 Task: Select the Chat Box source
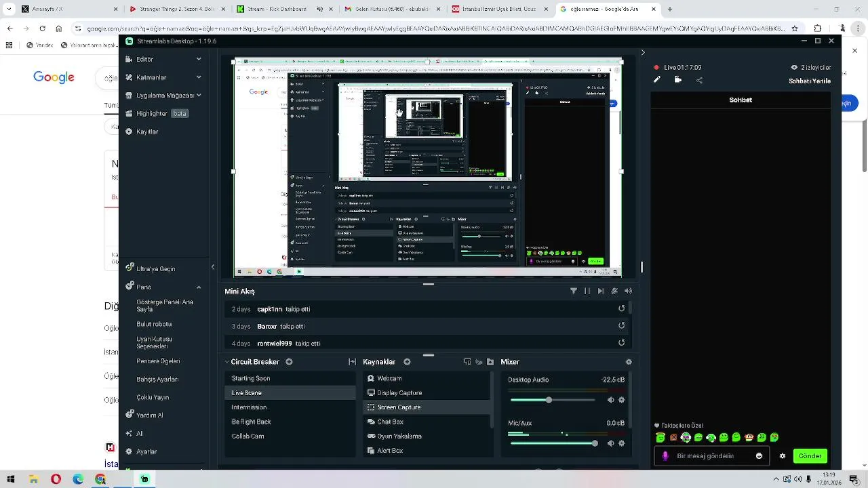(x=427, y=422)
